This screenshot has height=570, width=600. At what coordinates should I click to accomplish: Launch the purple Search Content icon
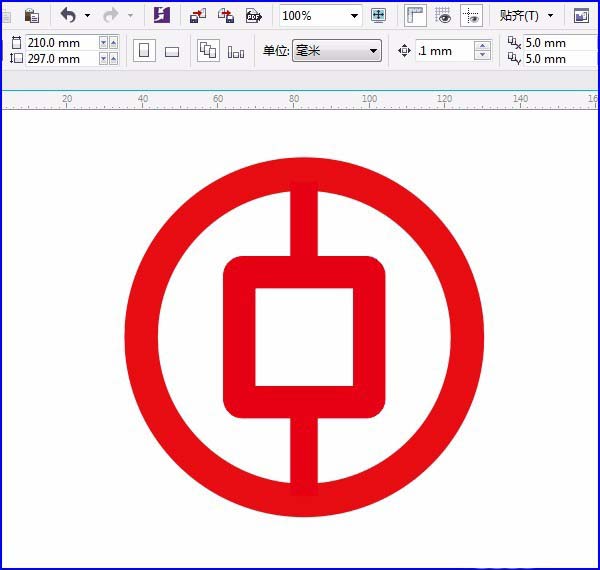(x=162, y=15)
